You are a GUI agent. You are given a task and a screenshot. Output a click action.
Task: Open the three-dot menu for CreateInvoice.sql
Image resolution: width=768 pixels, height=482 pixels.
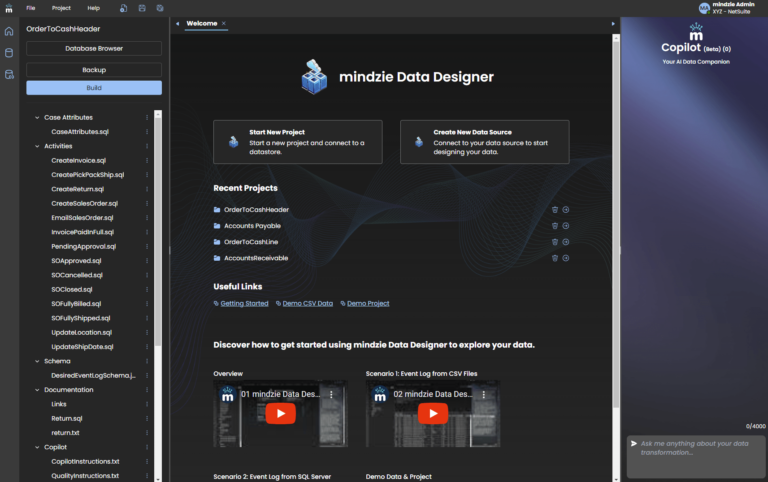[x=147, y=161]
